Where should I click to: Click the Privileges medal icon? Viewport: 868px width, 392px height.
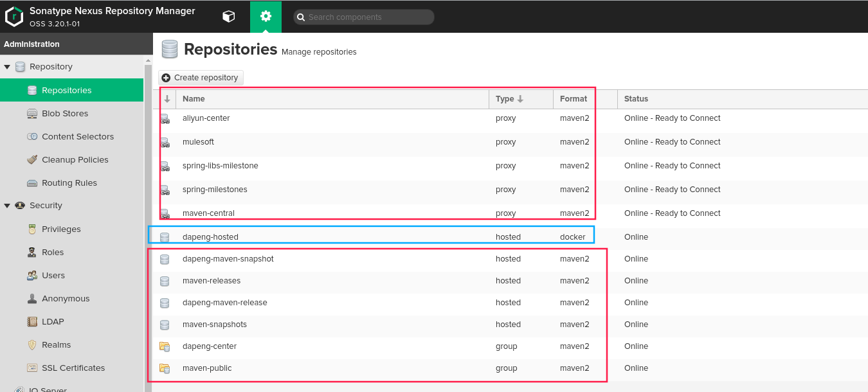tap(32, 229)
